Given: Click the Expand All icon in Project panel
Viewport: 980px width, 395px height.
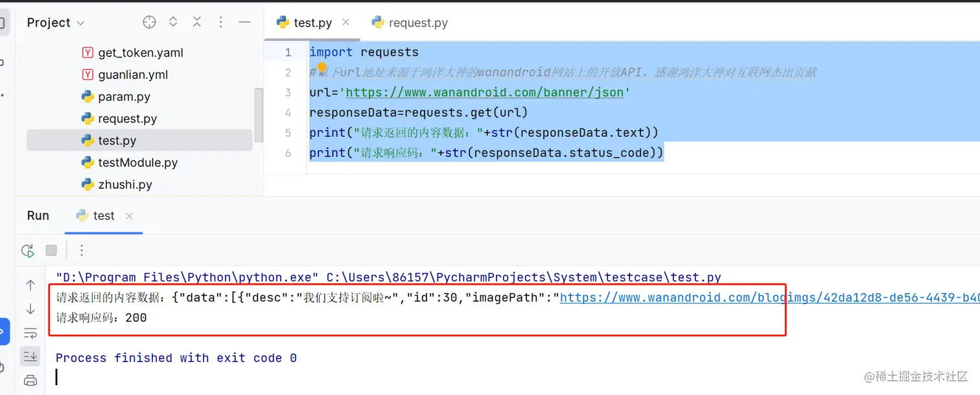Looking at the screenshot, I should [x=173, y=22].
